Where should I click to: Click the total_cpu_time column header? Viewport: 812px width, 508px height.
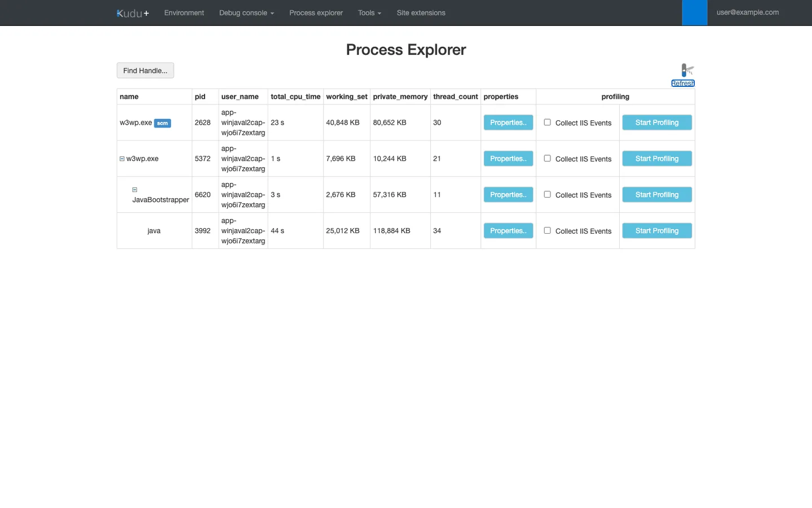(x=295, y=97)
